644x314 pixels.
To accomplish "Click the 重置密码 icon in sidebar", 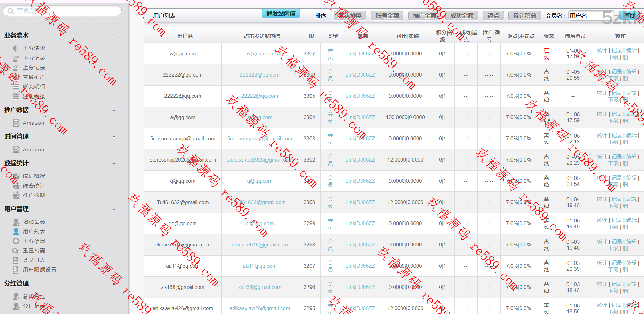I will click(16, 251).
